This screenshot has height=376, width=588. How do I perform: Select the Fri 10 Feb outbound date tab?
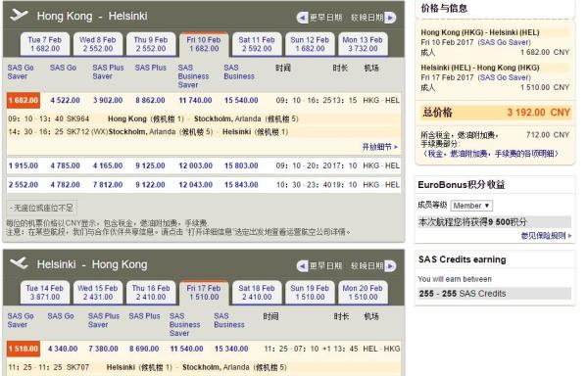tap(204, 44)
